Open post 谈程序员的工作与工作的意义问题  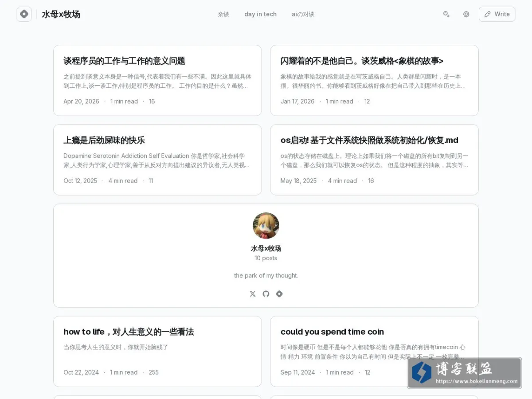click(124, 61)
